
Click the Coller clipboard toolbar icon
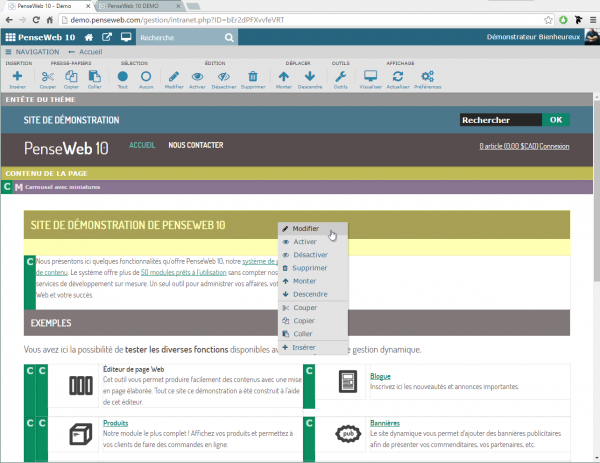(95, 76)
